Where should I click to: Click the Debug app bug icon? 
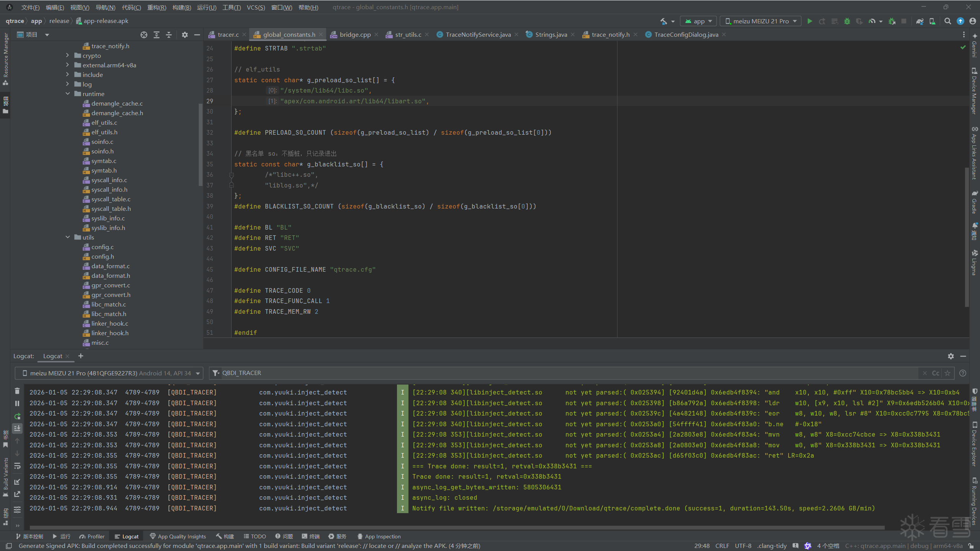pos(847,21)
